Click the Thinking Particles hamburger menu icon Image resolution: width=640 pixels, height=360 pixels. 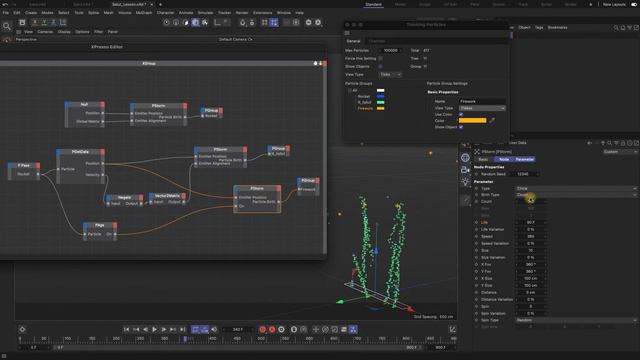click(347, 33)
